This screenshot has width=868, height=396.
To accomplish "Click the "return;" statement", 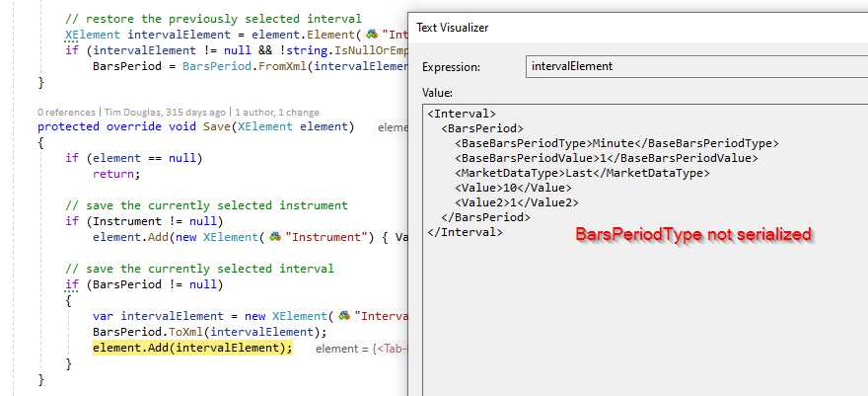I will coord(116,174).
